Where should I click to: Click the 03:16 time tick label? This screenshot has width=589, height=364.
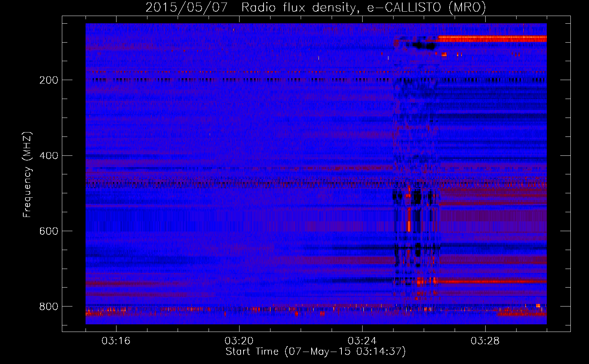116,341
